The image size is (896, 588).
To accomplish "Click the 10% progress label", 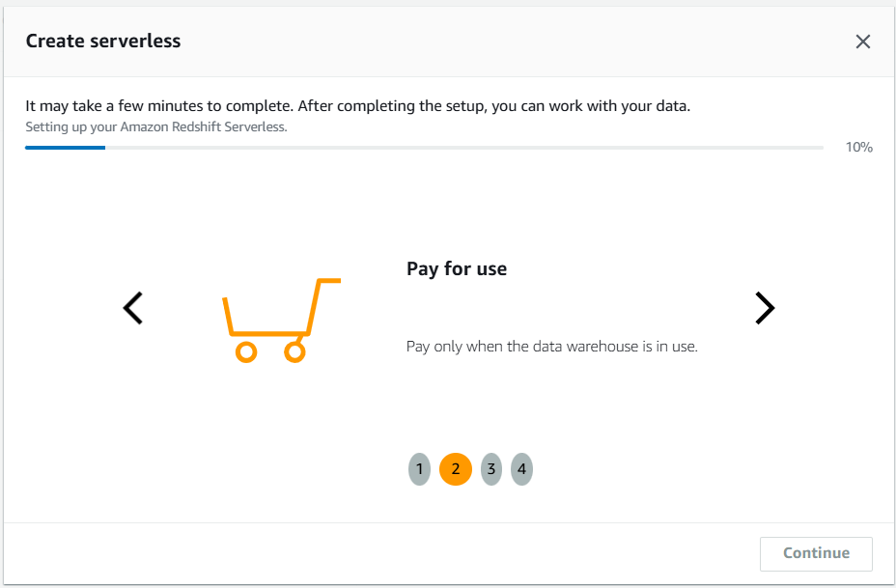I will click(858, 148).
